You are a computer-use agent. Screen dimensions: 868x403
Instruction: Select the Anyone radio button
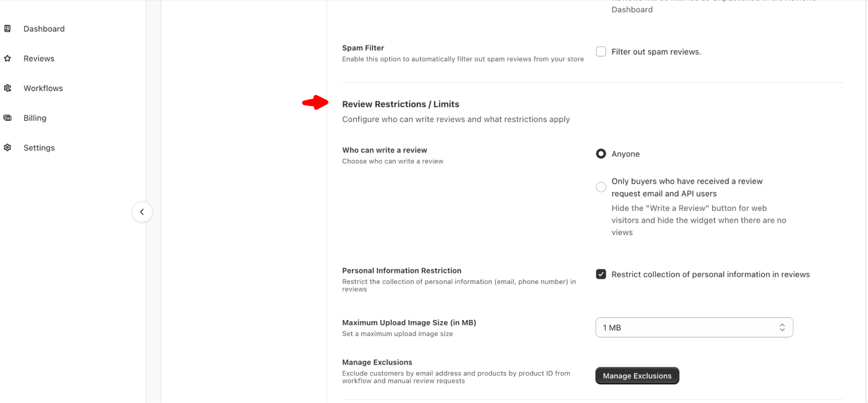coord(601,153)
